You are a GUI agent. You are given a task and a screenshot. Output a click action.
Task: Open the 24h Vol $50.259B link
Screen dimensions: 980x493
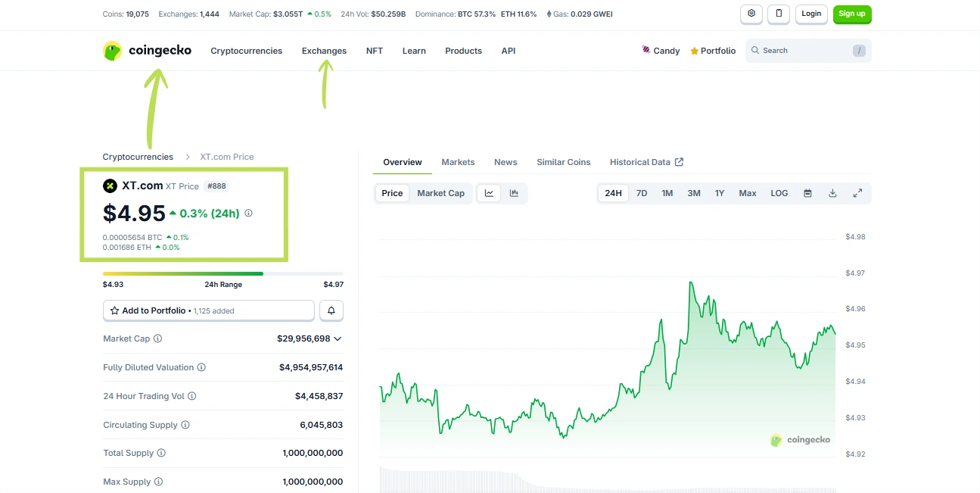[x=373, y=14]
